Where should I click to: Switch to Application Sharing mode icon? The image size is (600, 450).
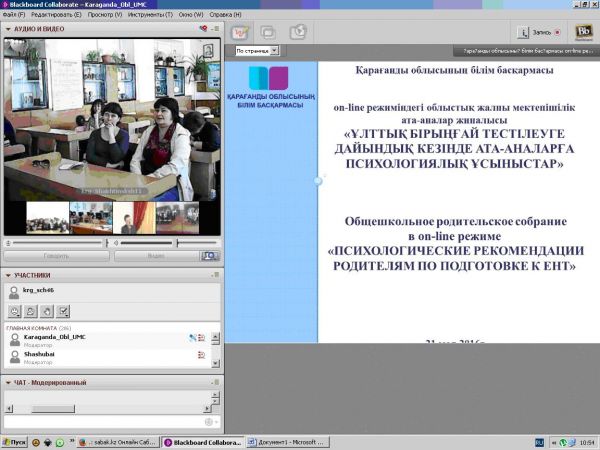point(269,31)
